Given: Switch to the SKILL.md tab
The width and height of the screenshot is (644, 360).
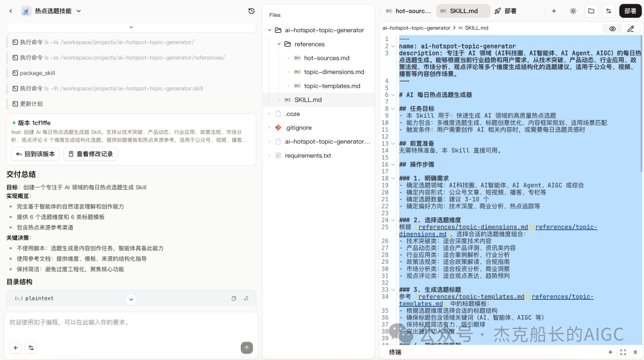Looking at the screenshot, I should (x=463, y=11).
